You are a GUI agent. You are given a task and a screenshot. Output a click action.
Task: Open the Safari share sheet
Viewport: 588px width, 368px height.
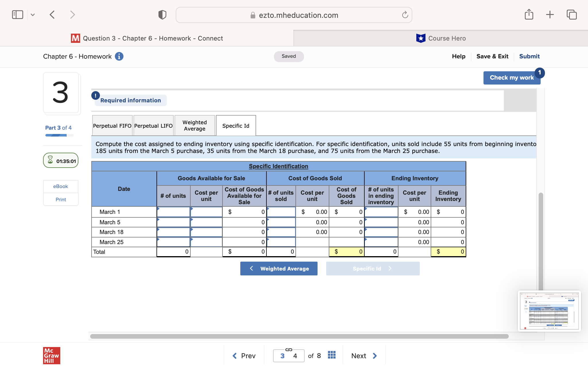click(x=529, y=14)
